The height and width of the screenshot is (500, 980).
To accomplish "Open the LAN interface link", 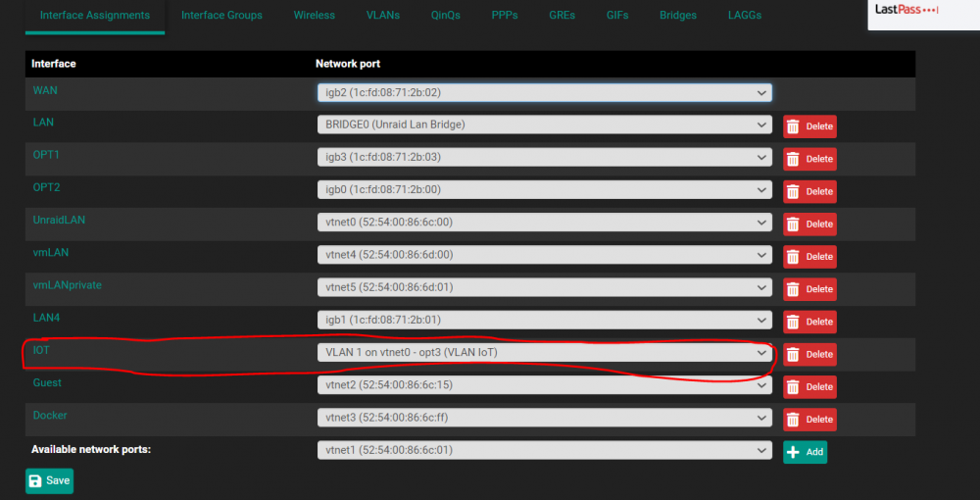I will (x=43, y=123).
